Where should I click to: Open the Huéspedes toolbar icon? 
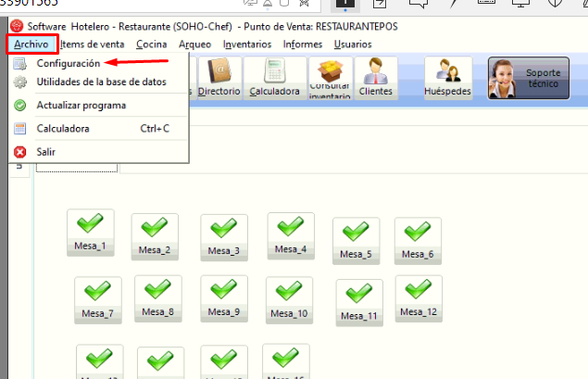click(448, 78)
